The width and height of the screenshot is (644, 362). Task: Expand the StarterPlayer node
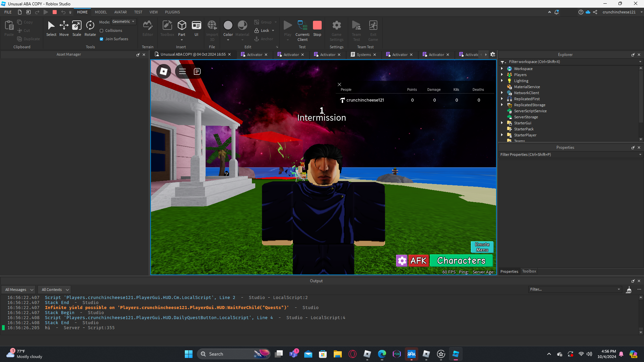pos(502,135)
